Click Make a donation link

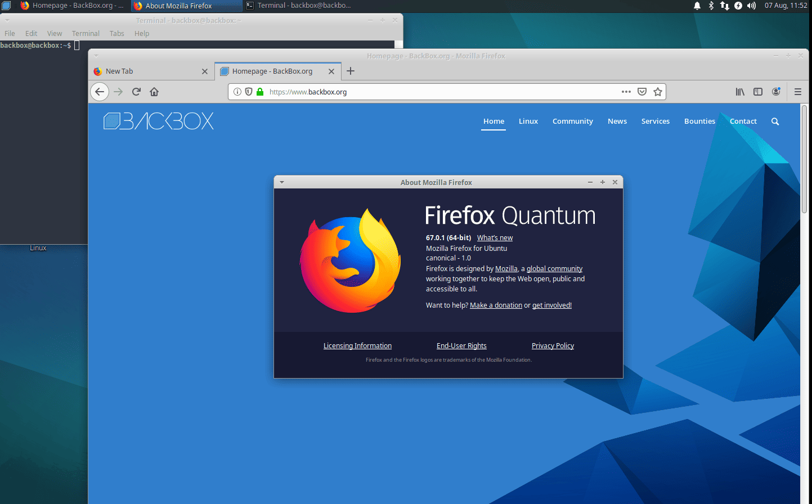tap(496, 305)
